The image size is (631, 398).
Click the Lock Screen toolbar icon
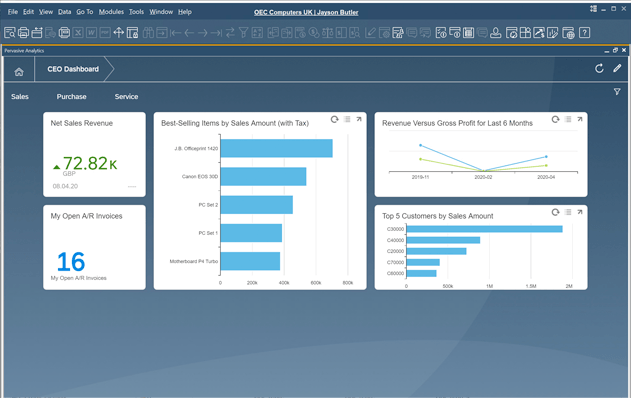132,33
